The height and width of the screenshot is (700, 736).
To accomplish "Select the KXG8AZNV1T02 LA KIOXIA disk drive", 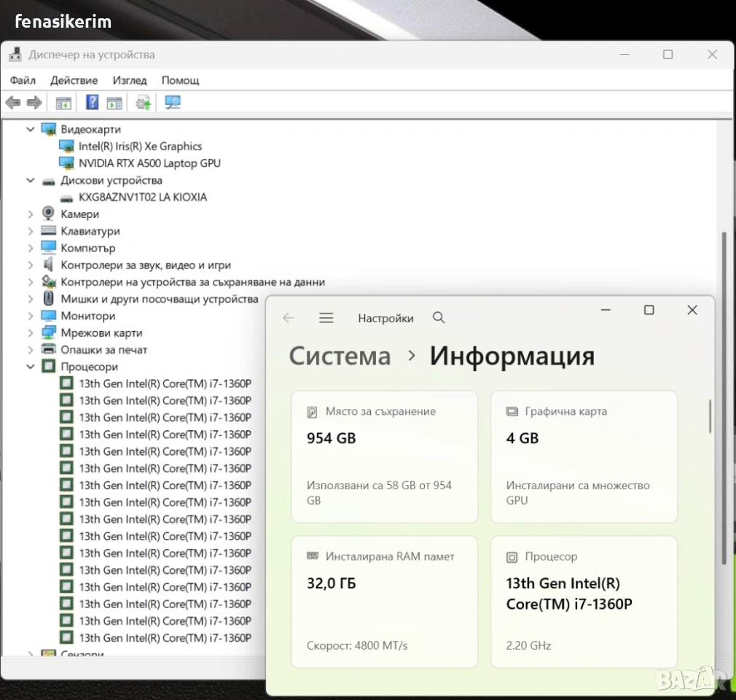I will pos(142,197).
